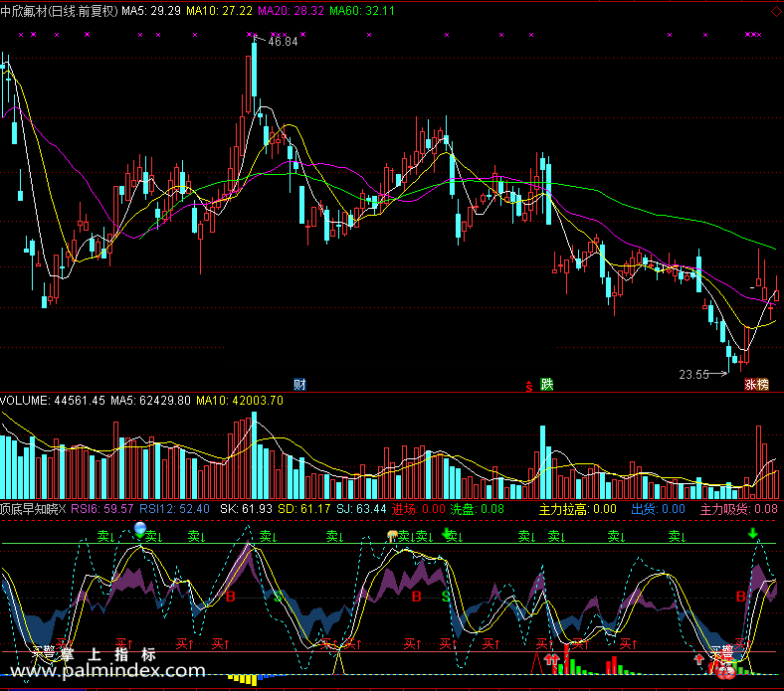The width and height of the screenshot is (784, 691).
Task: Click the RSI12: 52.40 value
Action: (174, 509)
